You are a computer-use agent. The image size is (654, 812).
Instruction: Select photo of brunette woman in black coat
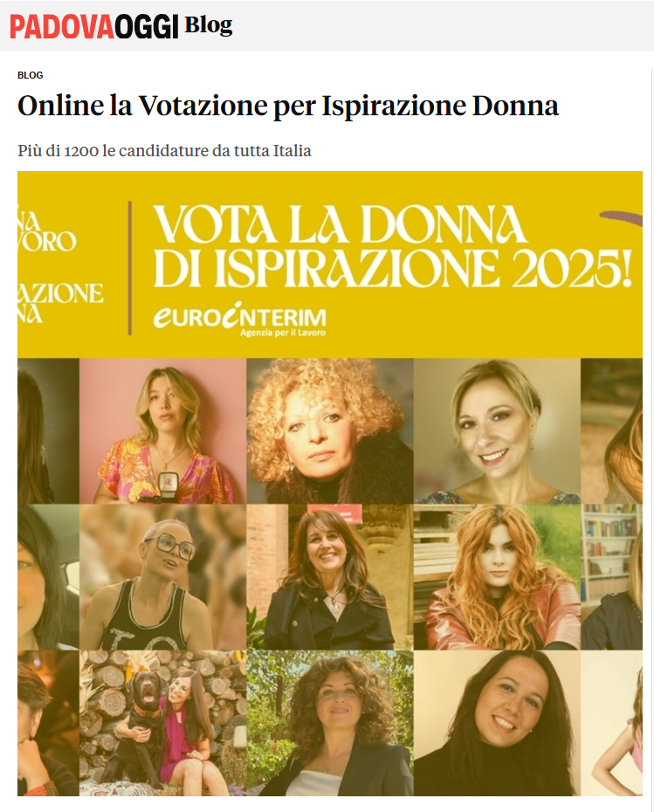(x=330, y=577)
